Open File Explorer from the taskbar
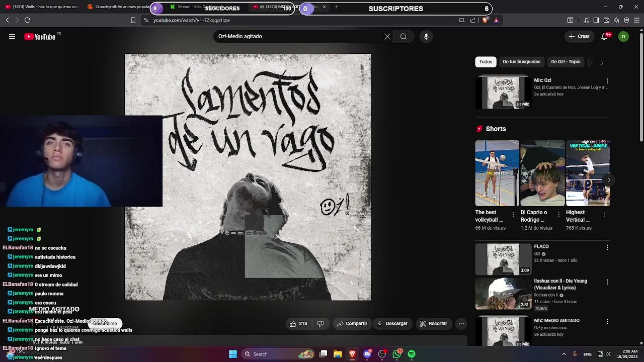This screenshot has width=644, height=362. point(338,354)
